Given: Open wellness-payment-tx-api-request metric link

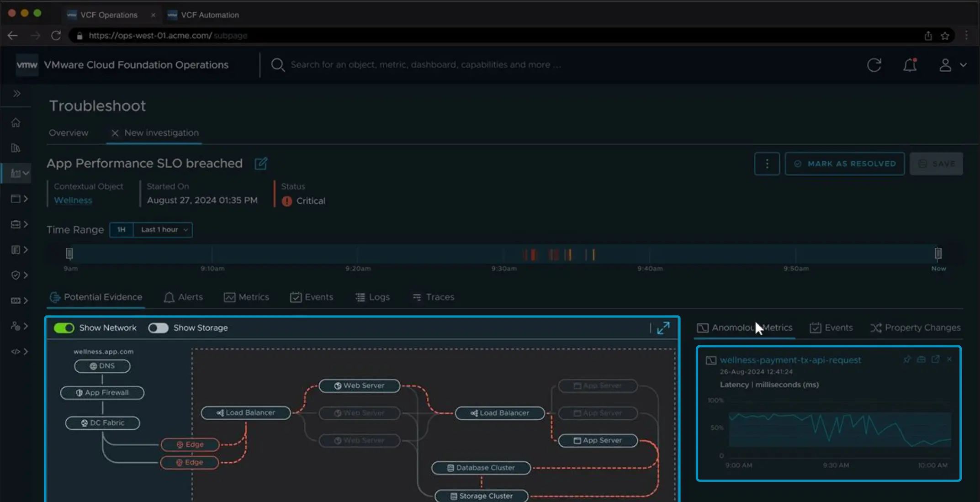Looking at the screenshot, I should (x=790, y=360).
